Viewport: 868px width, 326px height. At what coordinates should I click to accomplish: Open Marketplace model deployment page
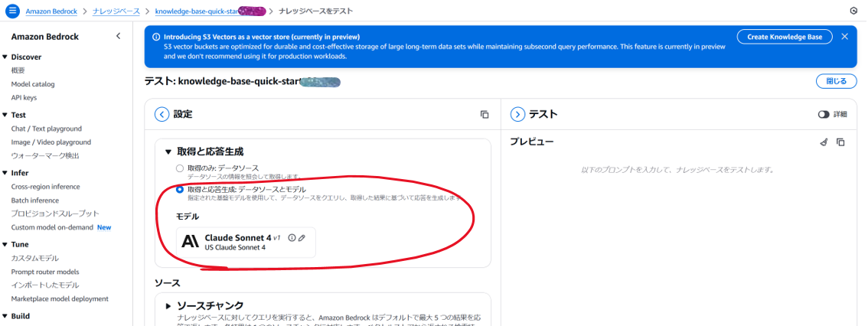click(x=60, y=299)
